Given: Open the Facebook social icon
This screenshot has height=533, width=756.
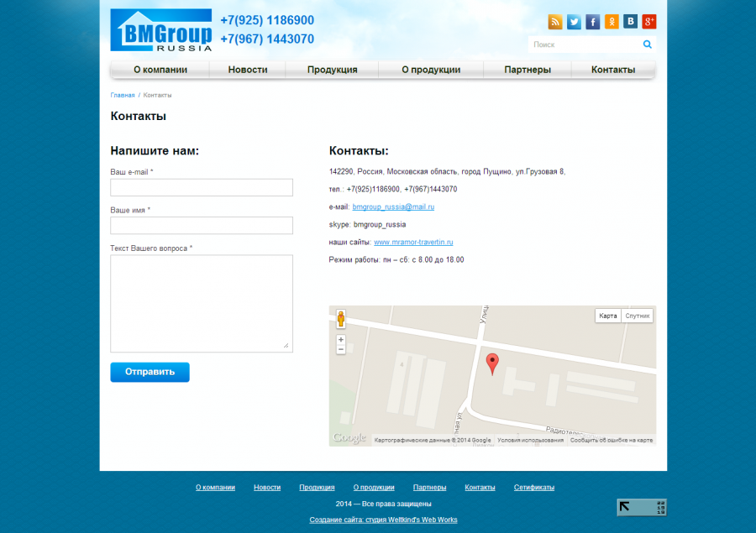Looking at the screenshot, I should [x=593, y=22].
